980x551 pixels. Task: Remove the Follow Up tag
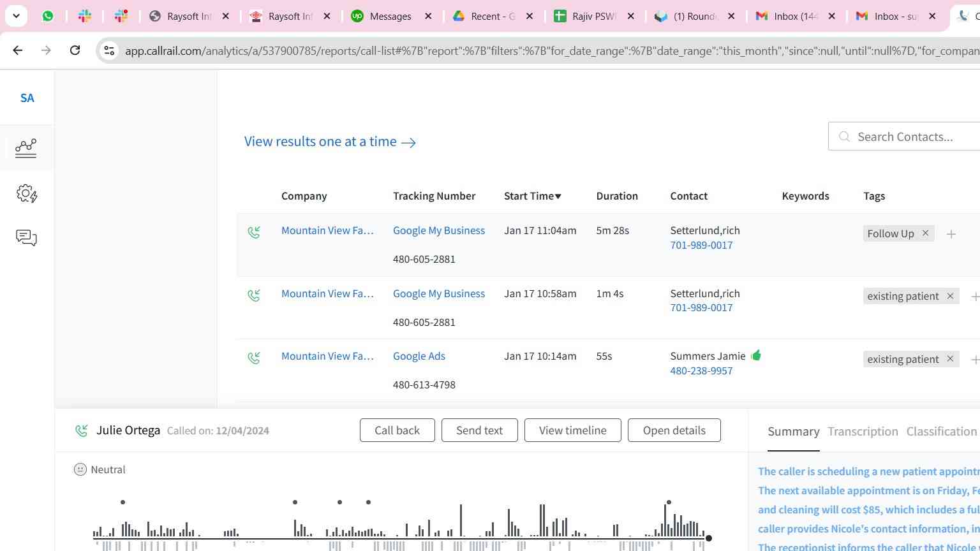(x=925, y=233)
